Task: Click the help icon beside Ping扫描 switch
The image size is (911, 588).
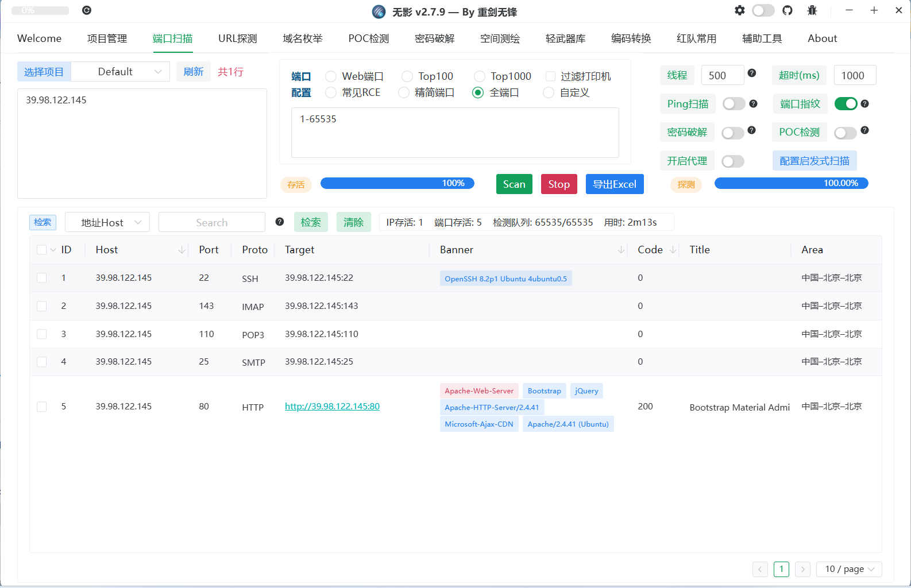Action: click(754, 103)
